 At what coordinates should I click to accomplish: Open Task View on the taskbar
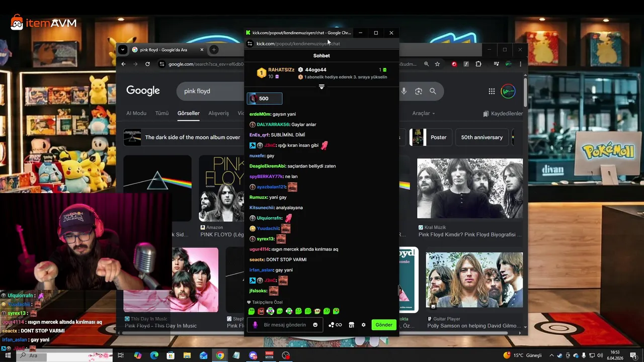click(x=121, y=355)
